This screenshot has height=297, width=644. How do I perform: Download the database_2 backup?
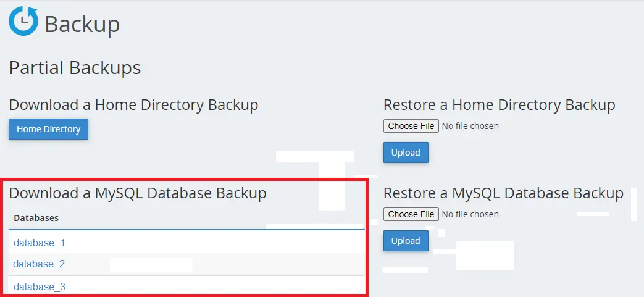coord(39,264)
